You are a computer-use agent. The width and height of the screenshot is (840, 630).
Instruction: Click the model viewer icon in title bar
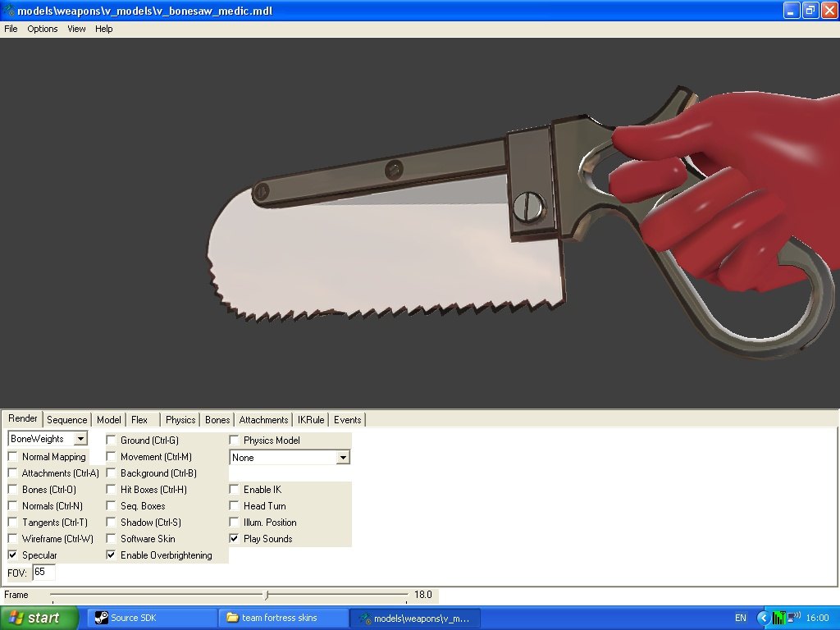(x=8, y=11)
